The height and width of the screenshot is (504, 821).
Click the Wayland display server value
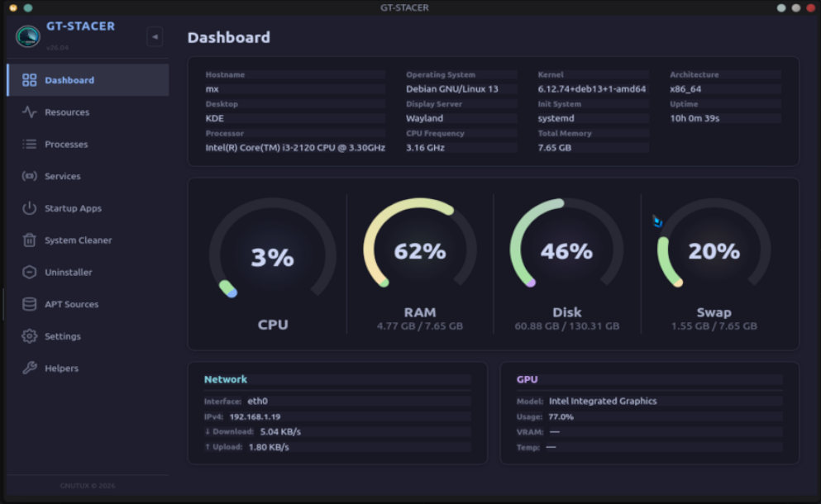(425, 118)
